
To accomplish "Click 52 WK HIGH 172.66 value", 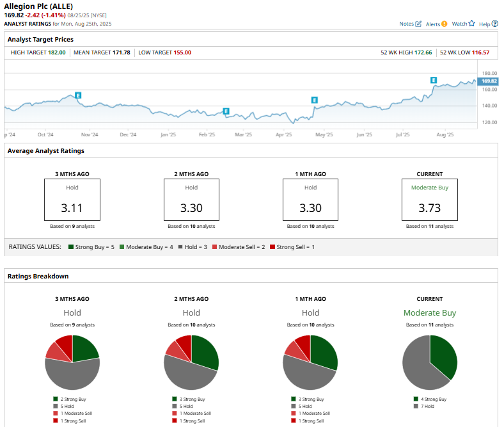I will (x=423, y=52).
